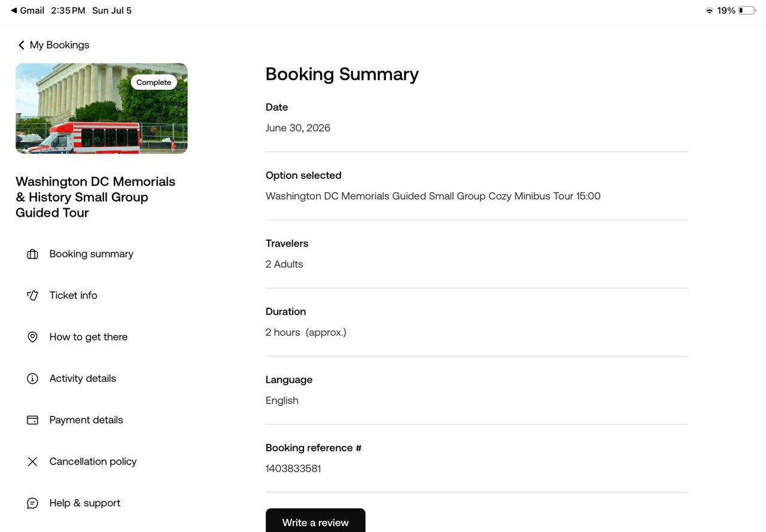This screenshot has width=766, height=532.
Task: Select the booking reference 1403833581
Action: (293, 469)
